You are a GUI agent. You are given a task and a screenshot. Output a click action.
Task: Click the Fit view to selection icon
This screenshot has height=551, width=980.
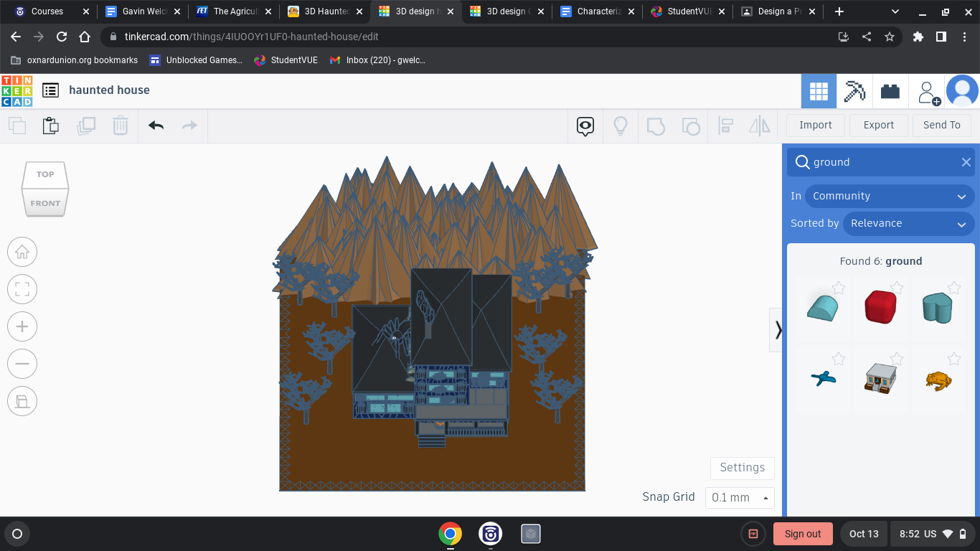pos(22,289)
